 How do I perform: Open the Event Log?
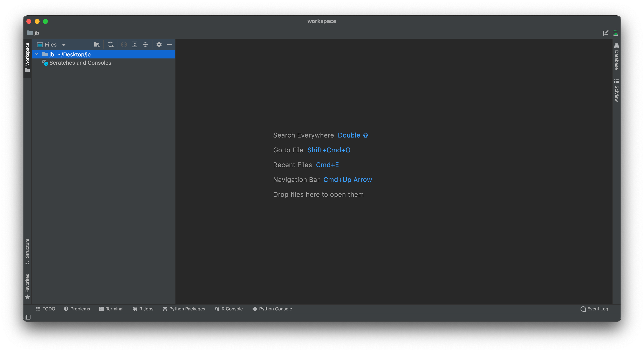594,309
